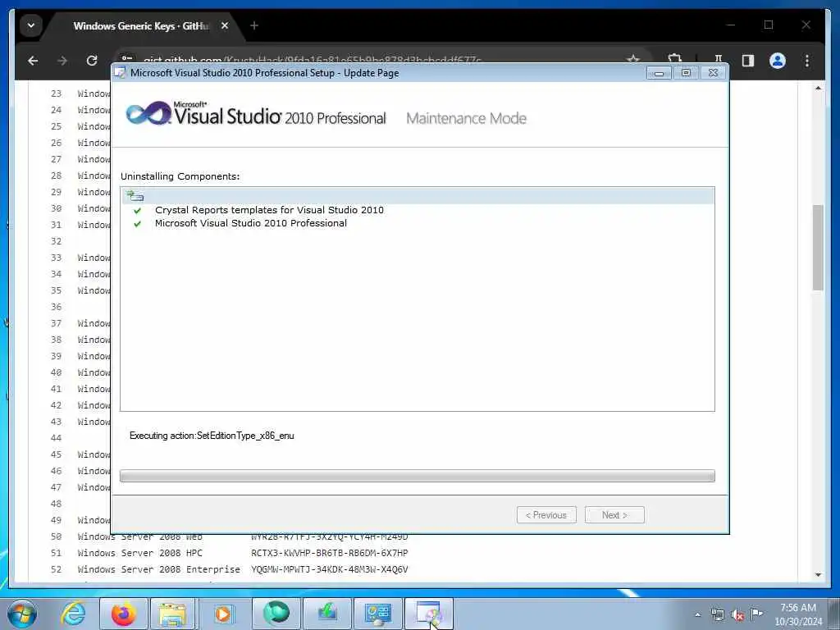This screenshot has width=840, height=630.
Task: Launch Internet Explorer from the taskbar
Action: [73, 614]
